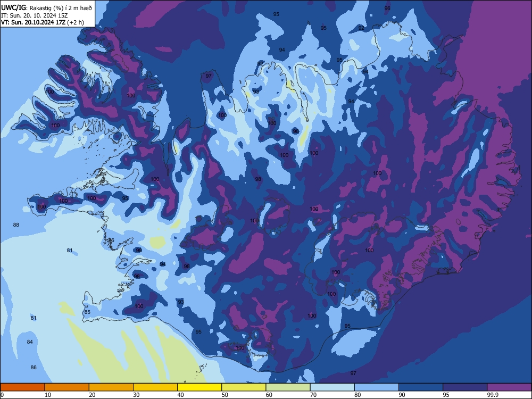The image size is (532, 399).
Task: Click the '88' humidity value over the sea
Action: [16, 225]
